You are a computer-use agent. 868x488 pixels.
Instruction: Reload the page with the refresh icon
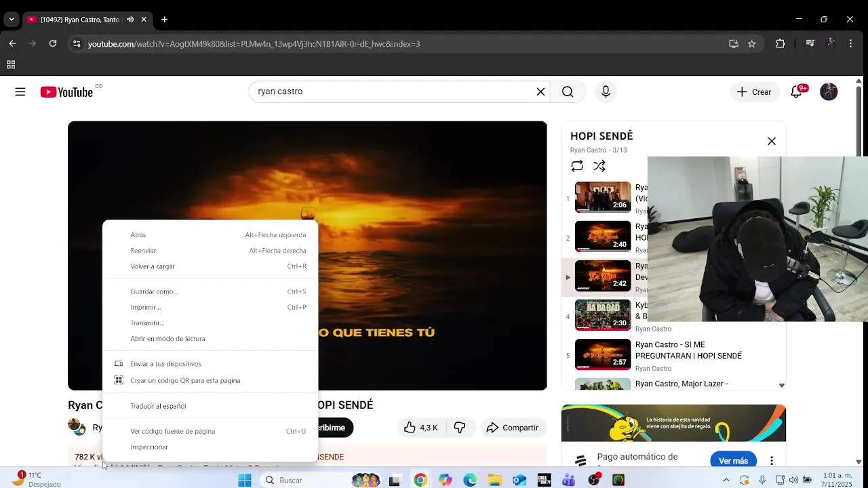coord(53,43)
